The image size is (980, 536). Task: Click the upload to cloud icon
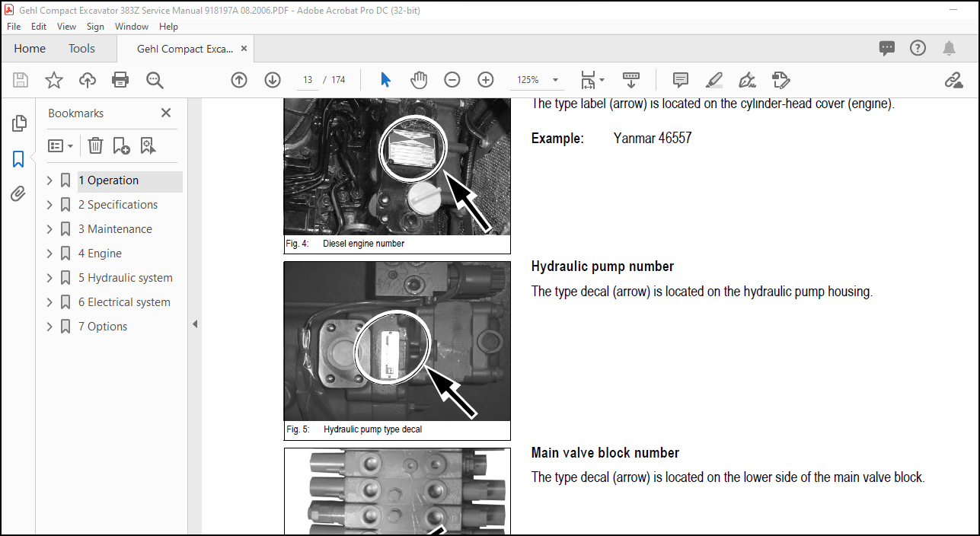pyautogui.click(x=88, y=80)
